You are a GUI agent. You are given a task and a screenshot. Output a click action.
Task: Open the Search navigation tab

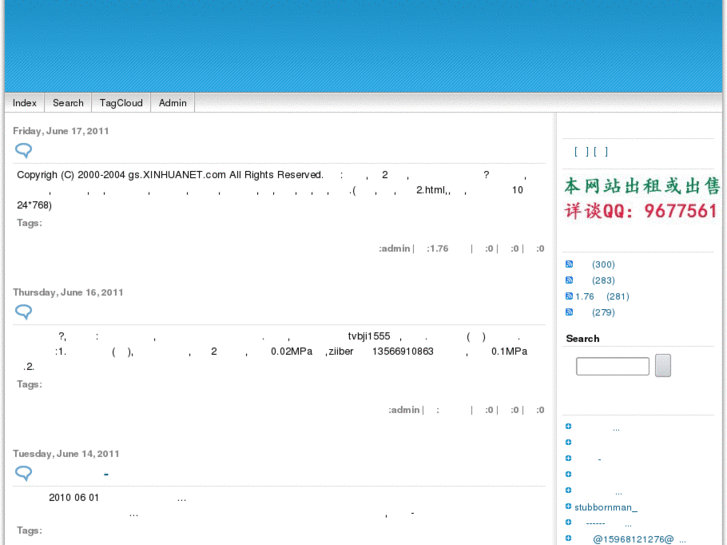(x=68, y=103)
